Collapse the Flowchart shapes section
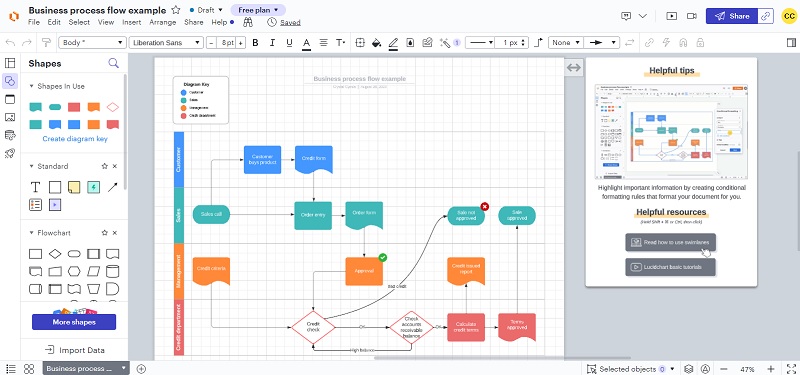 (31, 233)
